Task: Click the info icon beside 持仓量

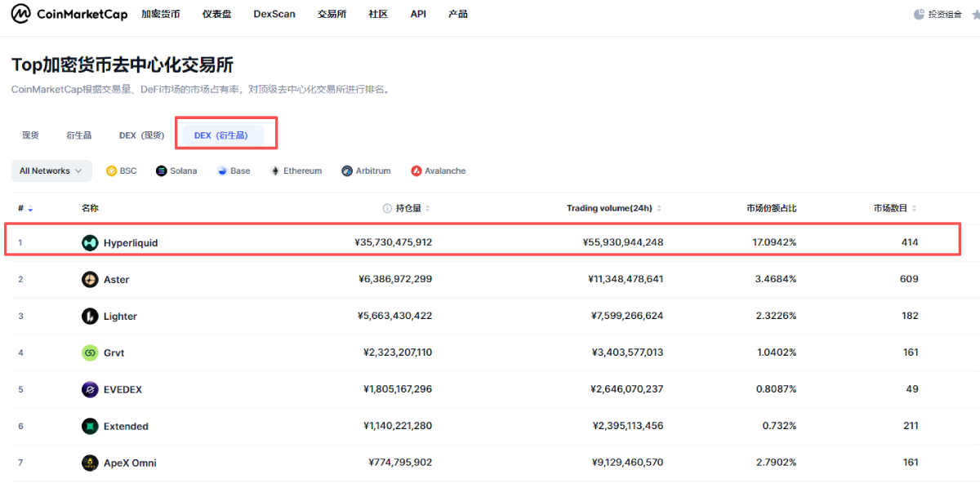Action: click(x=387, y=208)
